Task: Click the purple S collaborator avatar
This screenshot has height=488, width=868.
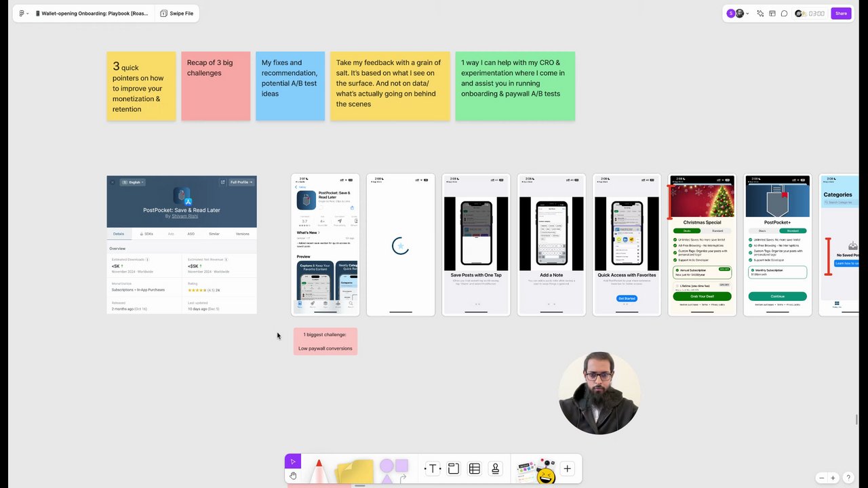Action: click(731, 14)
